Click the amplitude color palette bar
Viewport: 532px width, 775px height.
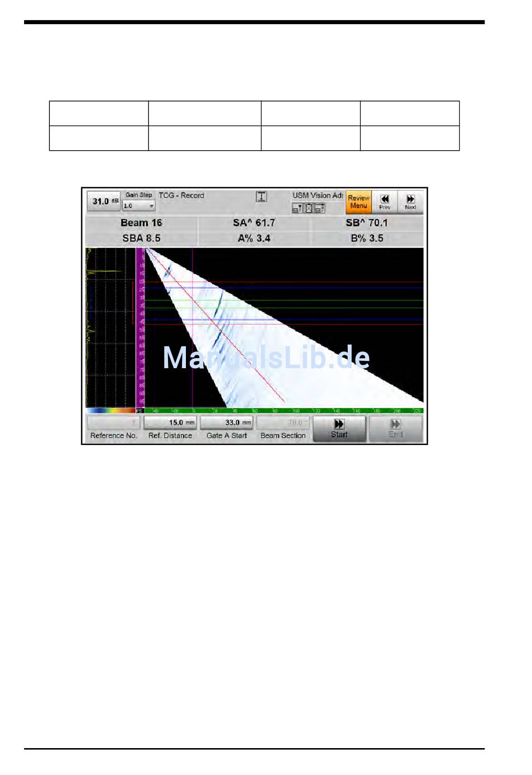click(x=111, y=411)
